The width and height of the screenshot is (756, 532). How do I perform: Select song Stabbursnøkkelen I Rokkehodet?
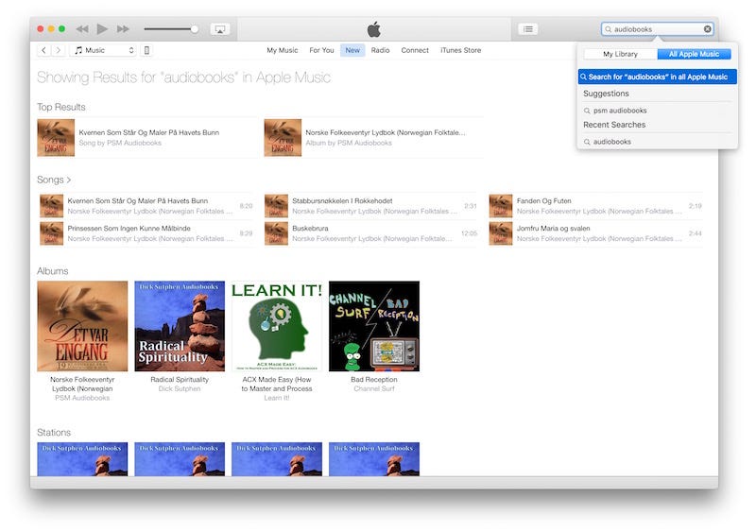[370, 206]
